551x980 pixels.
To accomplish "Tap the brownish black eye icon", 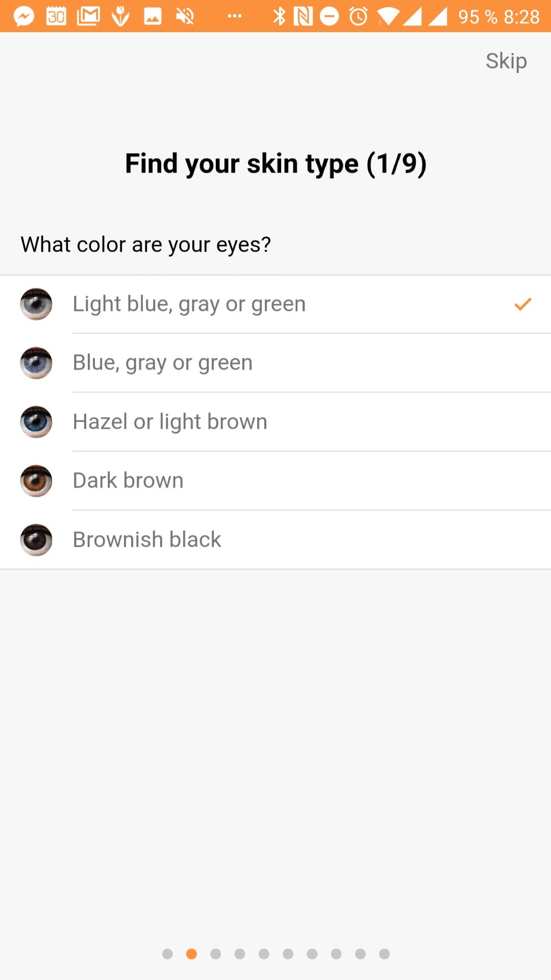I will (36, 540).
